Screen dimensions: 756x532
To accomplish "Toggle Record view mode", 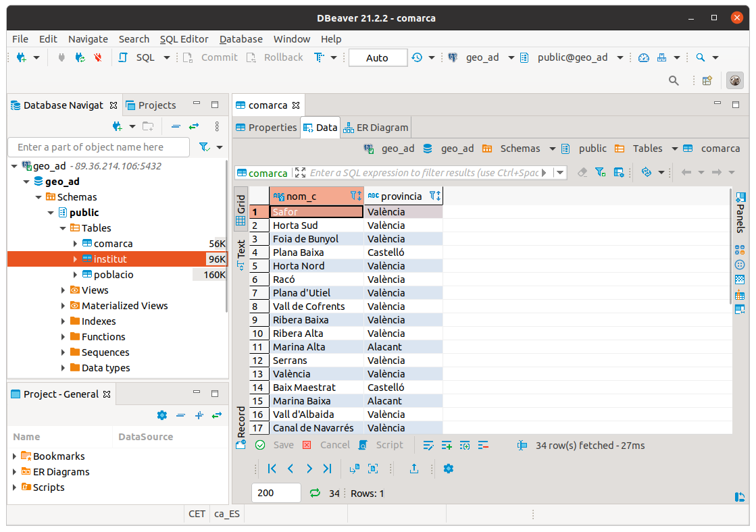I will click(x=241, y=421).
